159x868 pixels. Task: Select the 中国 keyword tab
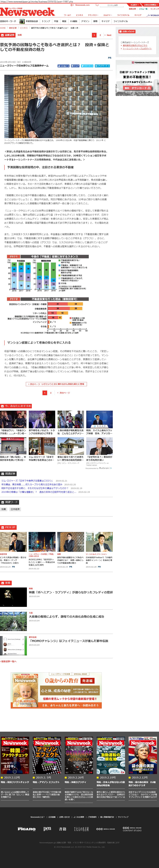click(56, 21)
